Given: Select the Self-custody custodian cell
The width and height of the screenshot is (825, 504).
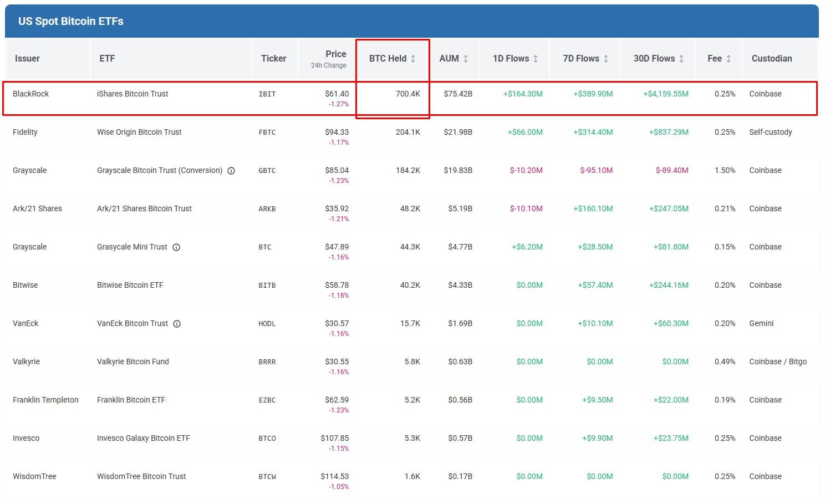Looking at the screenshot, I should pyautogui.click(x=771, y=132).
